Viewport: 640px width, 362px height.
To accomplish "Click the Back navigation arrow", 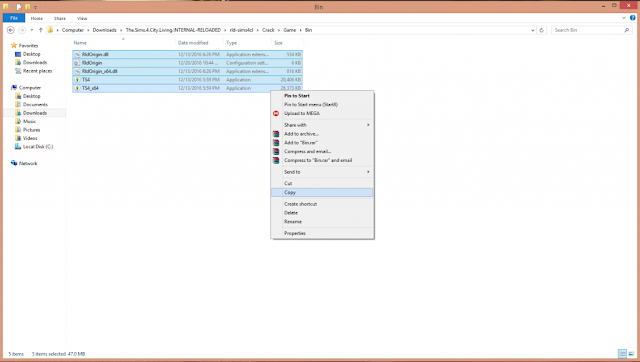I will [11, 30].
